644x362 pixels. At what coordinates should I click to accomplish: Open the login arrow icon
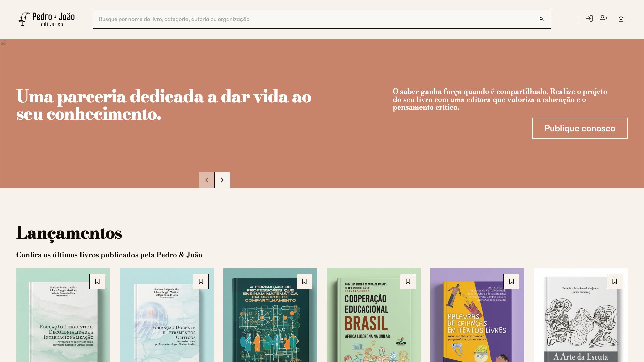pos(589,18)
